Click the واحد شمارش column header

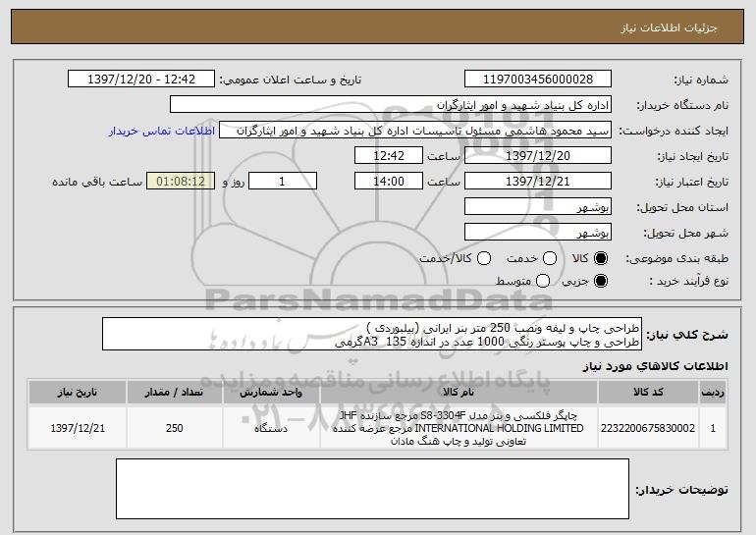coord(271,392)
